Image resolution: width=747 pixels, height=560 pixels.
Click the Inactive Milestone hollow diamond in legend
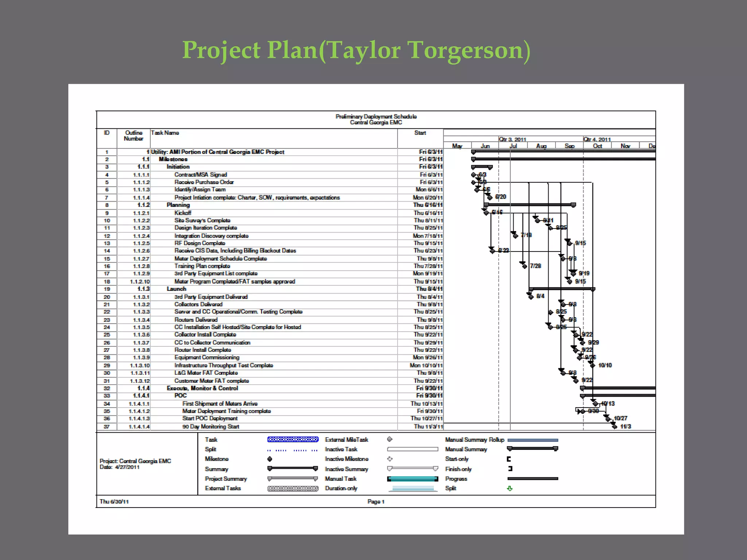pyautogui.click(x=390, y=459)
